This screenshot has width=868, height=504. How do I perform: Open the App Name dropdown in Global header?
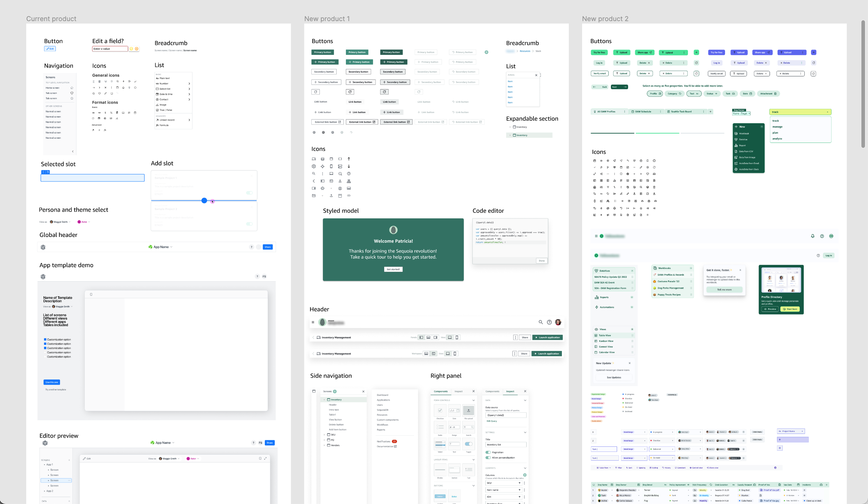[x=160, y=247]
